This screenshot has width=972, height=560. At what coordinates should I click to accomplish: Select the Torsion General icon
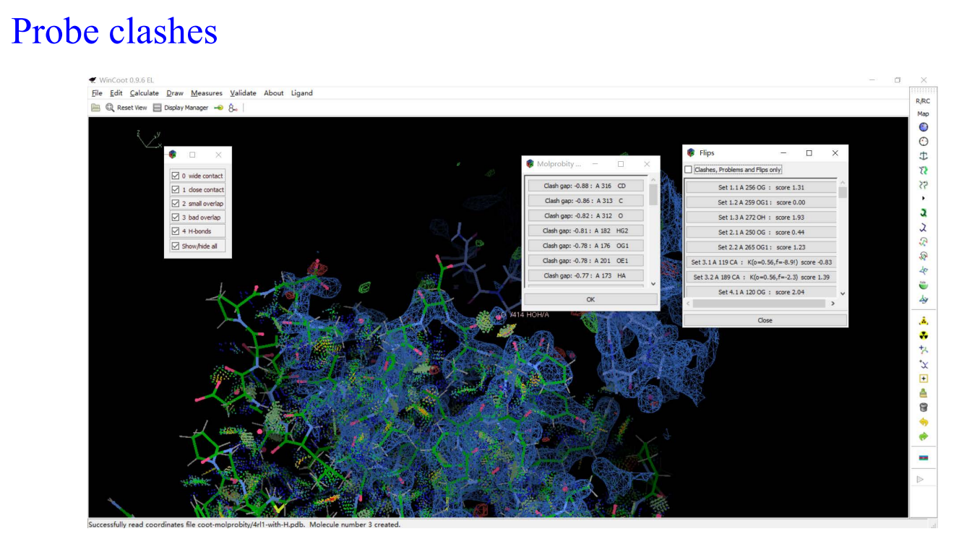pos(923,257)
